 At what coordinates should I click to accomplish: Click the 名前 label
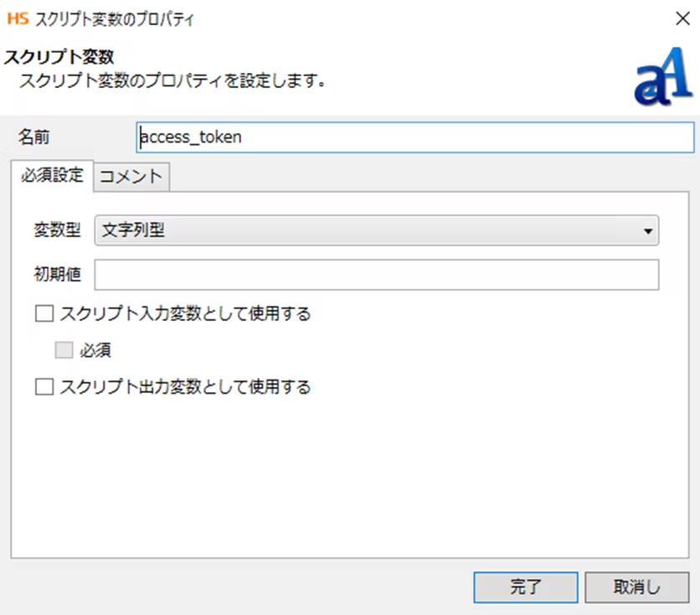pyautogui.click(x=34, y=137)
